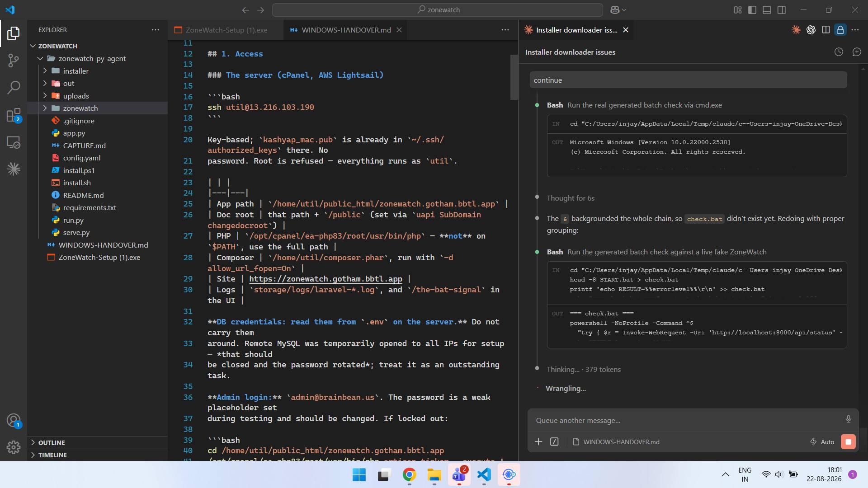Open the zonewatch.gotham.bbtl.app link
This screenshot has width=868, height=488.
(325, 279)
